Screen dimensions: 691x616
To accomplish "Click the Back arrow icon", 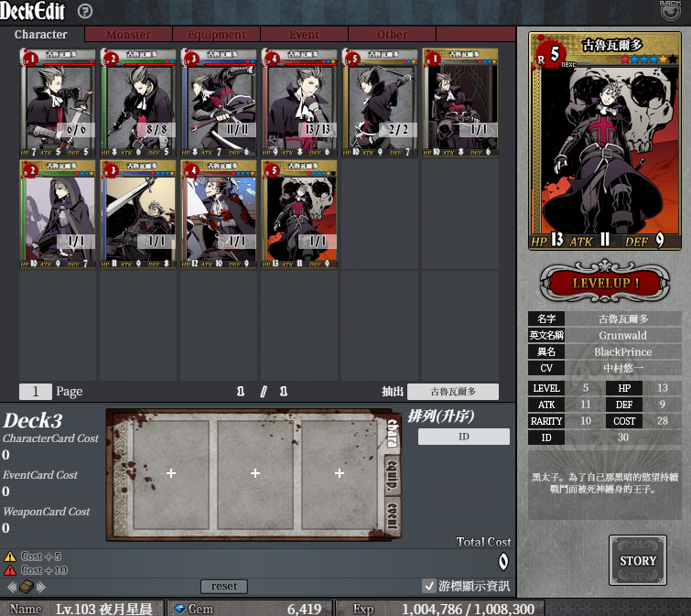I will tap(670, 11).
